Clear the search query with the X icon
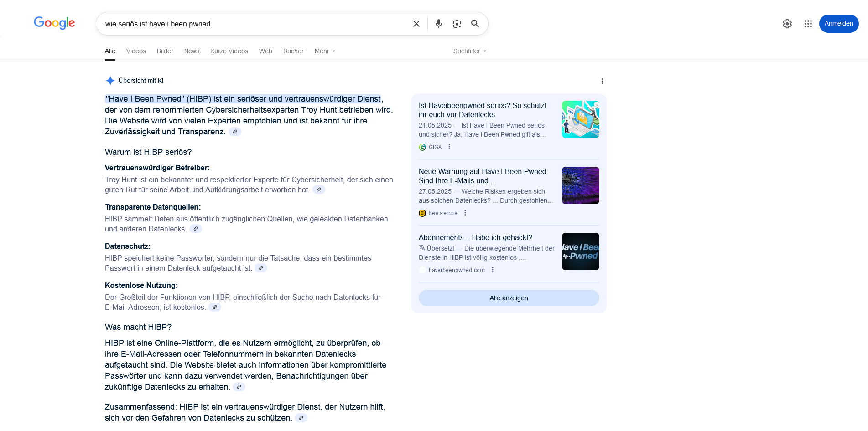The height and width of the screenshot is (431, 868). 416,24
